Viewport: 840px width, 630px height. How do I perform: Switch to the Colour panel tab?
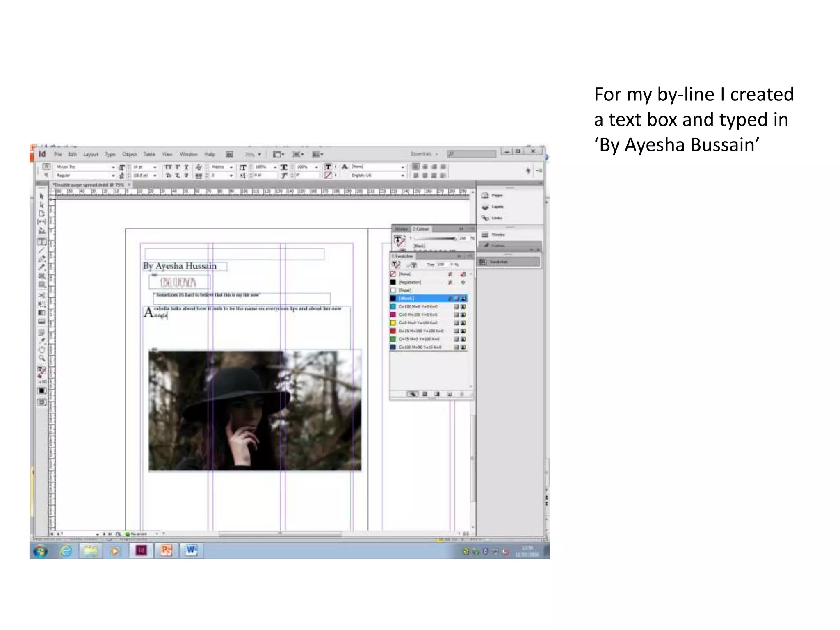pyautogui.click(x=421, y=229)
